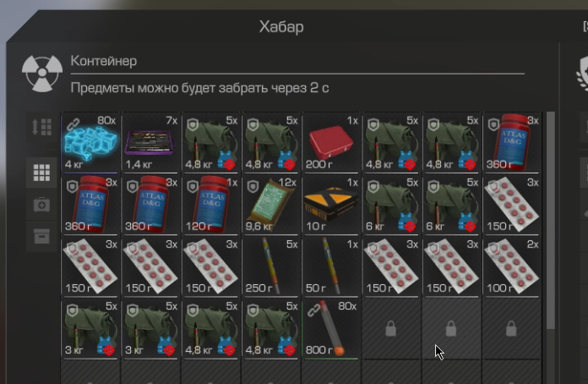This screenshot has width=588, height=384.
Task: Select the blue crystal stack of 80 items
Action: [90, 143]
